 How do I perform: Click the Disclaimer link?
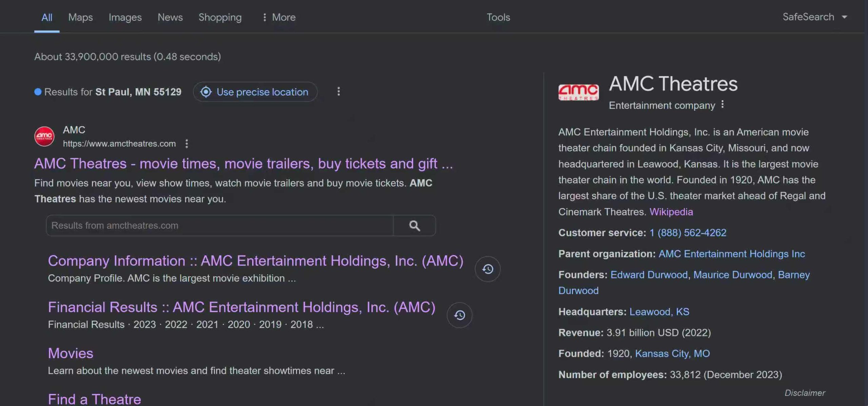805,393
